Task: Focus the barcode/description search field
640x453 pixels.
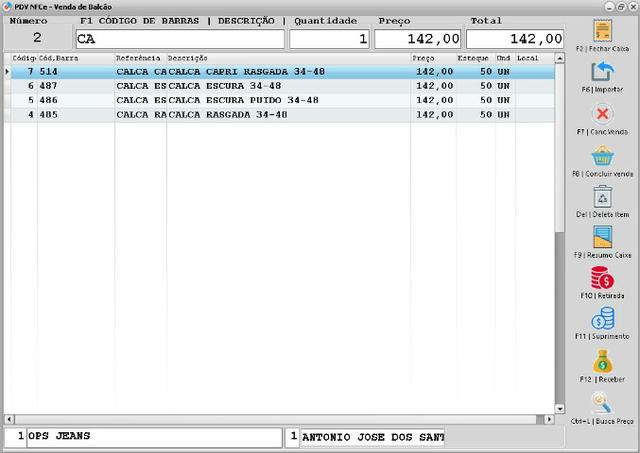Action: (180, 39)
